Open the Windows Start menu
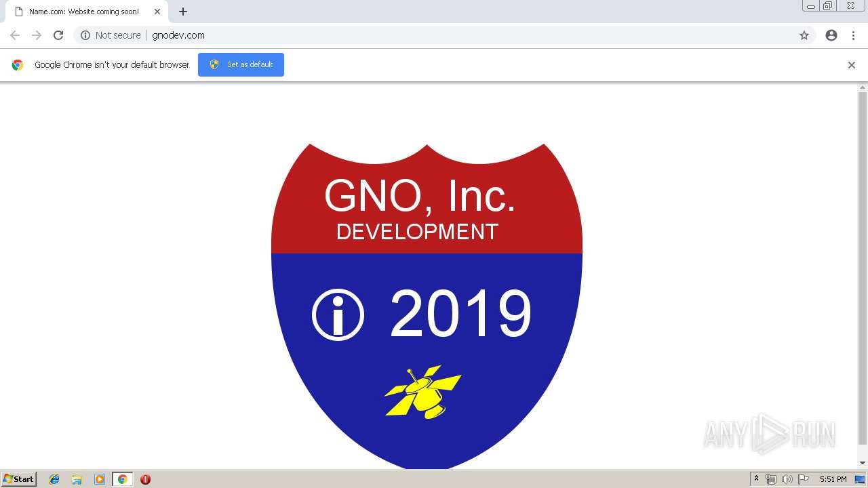 pyautogui.click(x=18, y=479)
